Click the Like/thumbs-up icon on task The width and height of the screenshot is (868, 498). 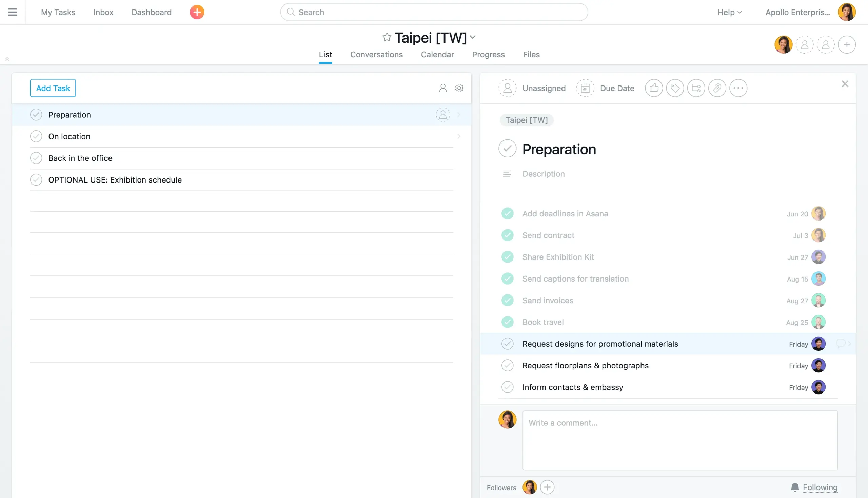[x=654, y=88]
